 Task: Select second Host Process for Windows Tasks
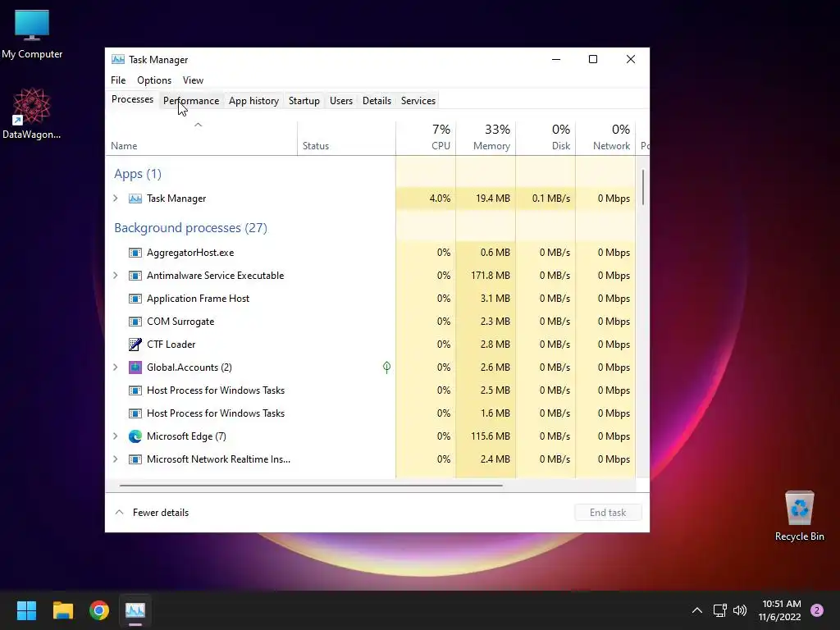tap(216, 413)
